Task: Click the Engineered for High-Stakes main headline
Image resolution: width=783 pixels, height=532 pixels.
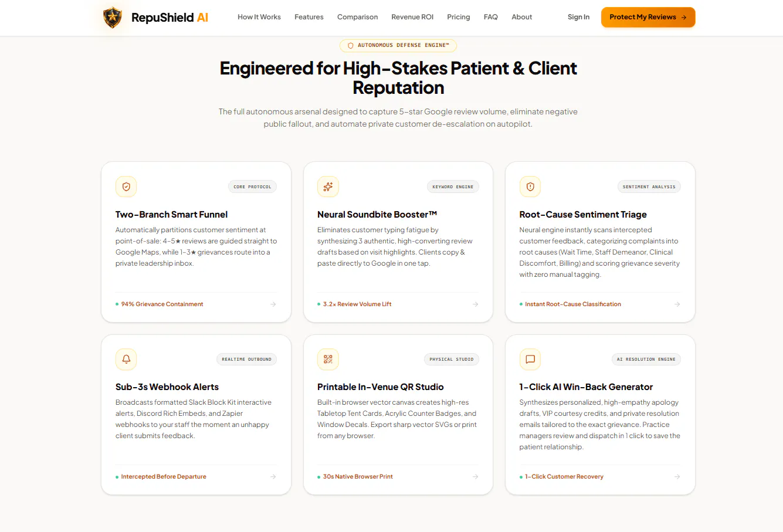Action: coord(398,78)
